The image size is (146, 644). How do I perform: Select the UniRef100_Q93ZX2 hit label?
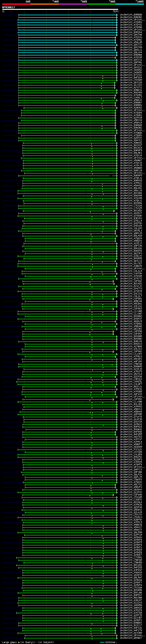click(x=131, y=67)
